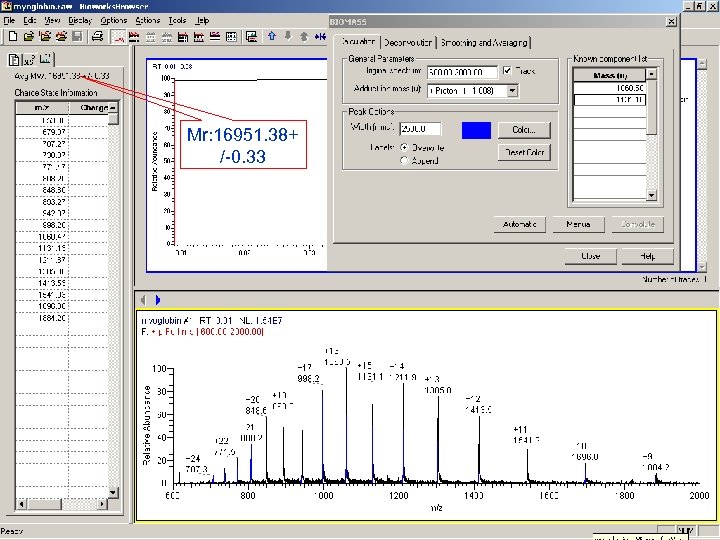
Task: Click the blue up arrow toolbar icon
Action: pyautogui.click(x=271, y=37)
